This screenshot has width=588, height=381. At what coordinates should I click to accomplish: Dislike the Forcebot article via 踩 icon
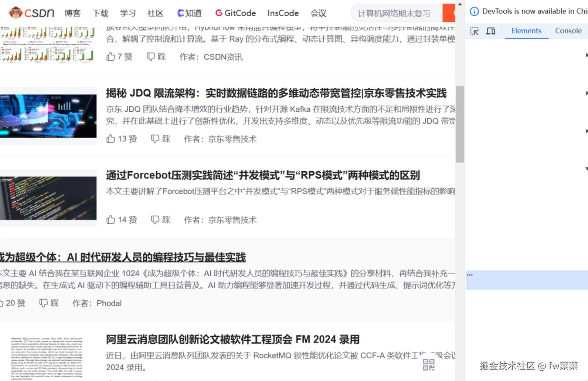[x=155, y=220]
